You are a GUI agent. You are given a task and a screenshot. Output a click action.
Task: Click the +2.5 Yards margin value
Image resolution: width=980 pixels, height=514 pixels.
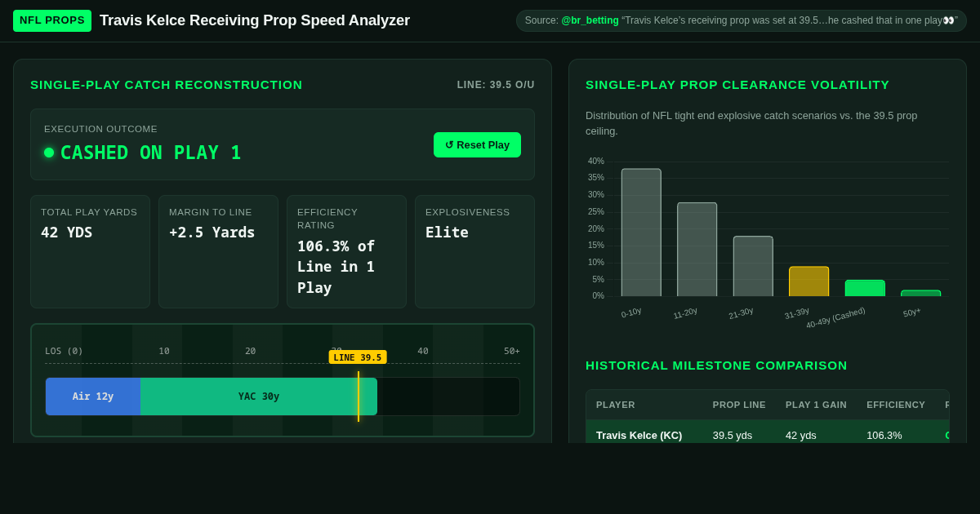212,233
